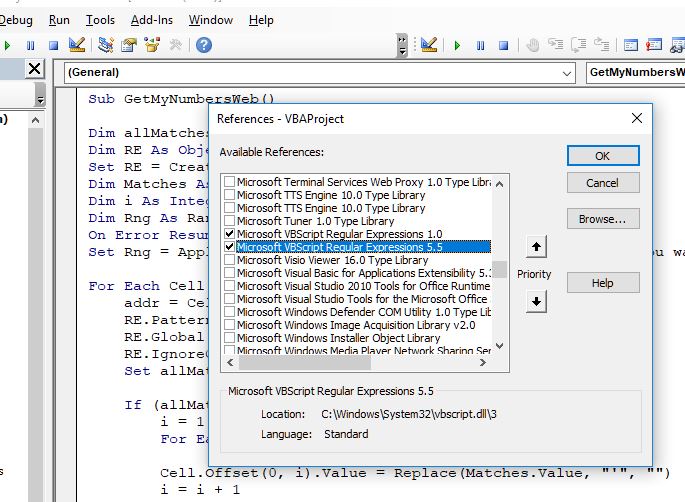Expand the Debug toolbar options handle
685x502 pixels.
click(x=402, y=45)
